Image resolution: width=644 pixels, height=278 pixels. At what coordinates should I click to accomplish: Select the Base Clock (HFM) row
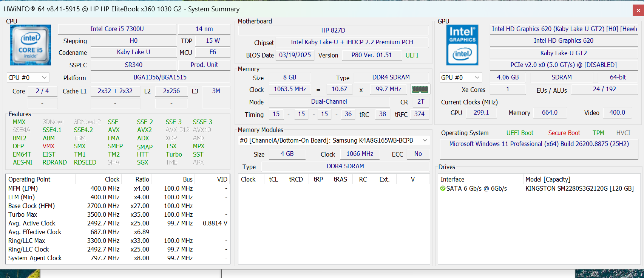coord(118,206)
